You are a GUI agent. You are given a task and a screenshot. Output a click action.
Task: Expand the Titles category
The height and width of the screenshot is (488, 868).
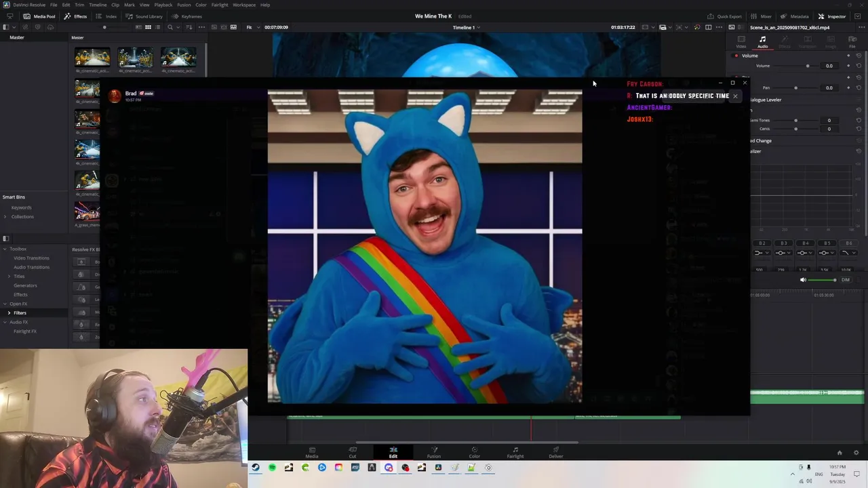(9, 277)
